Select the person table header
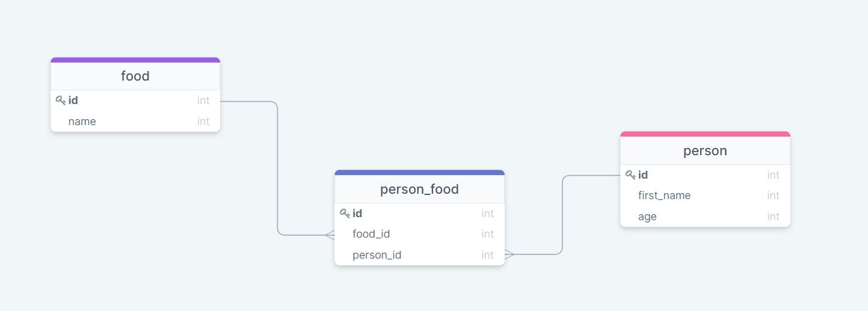This screenshot has width=868, height=311. pyautogui.click(x=705, y=151)
